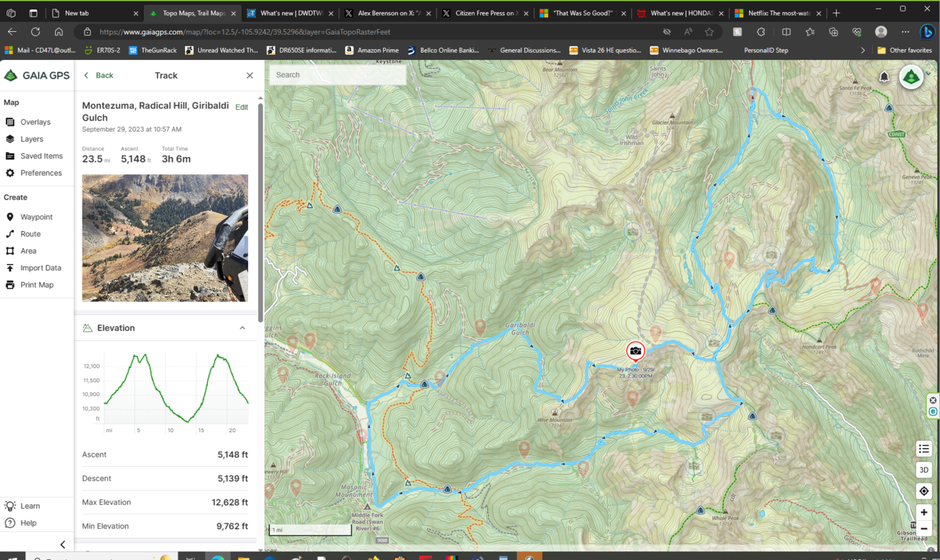Open Amazon Prime bookmark
Viewport: 940px width, 560px height.
click(x=372, y=51)
